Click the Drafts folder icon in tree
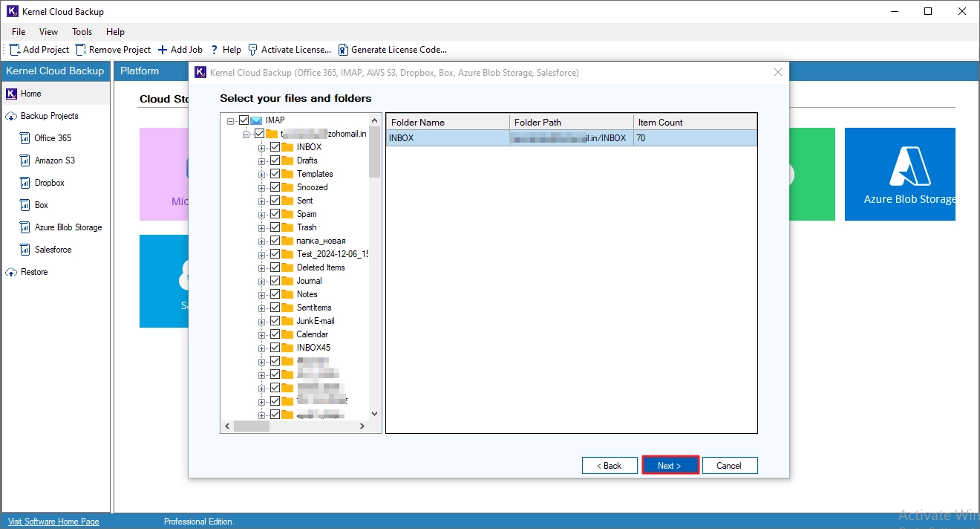The height and width of the screenshot is (529, 980). click(287, 160)
